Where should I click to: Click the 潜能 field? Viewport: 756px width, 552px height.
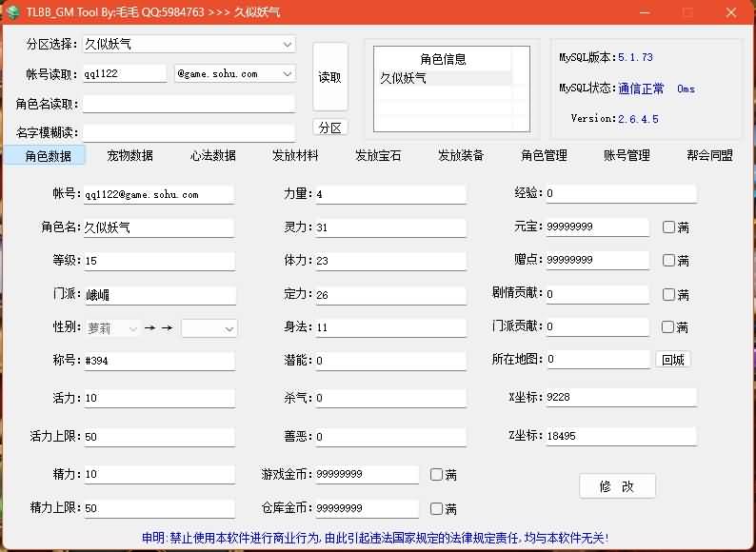391,361
